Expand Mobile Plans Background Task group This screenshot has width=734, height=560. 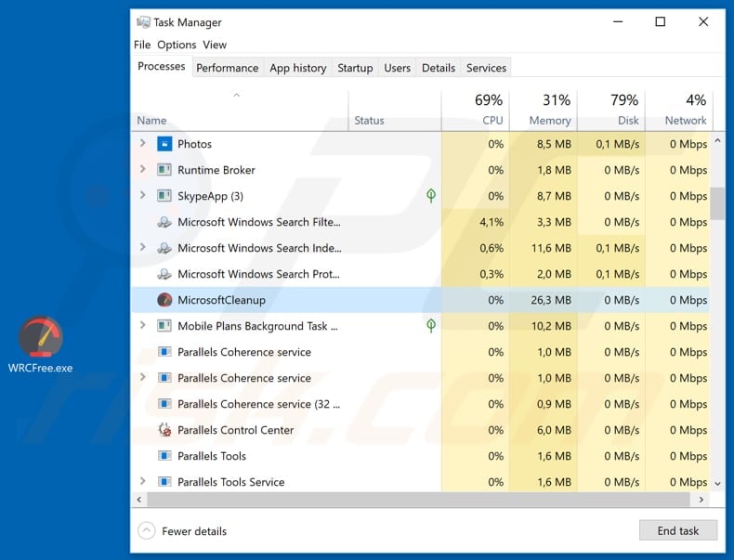142,325
